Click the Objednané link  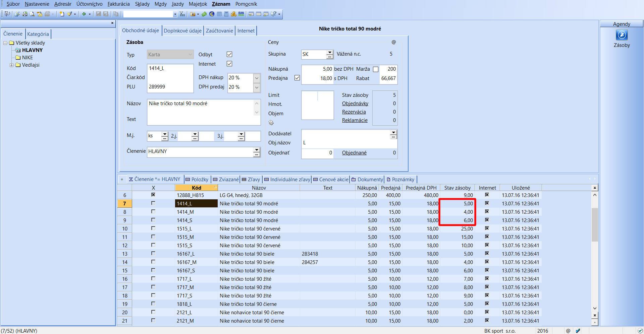pos(354,153)
